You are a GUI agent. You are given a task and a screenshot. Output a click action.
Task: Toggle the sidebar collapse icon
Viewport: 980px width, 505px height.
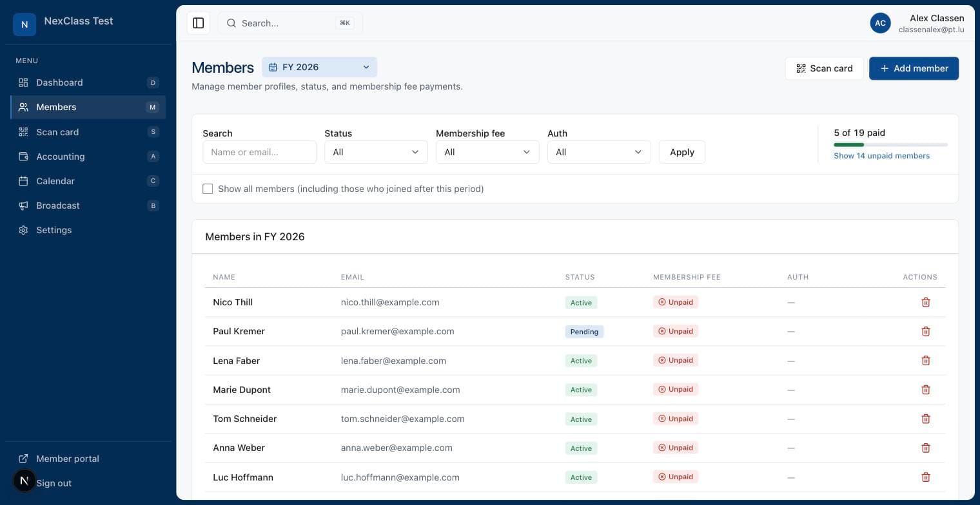point(199,23)
